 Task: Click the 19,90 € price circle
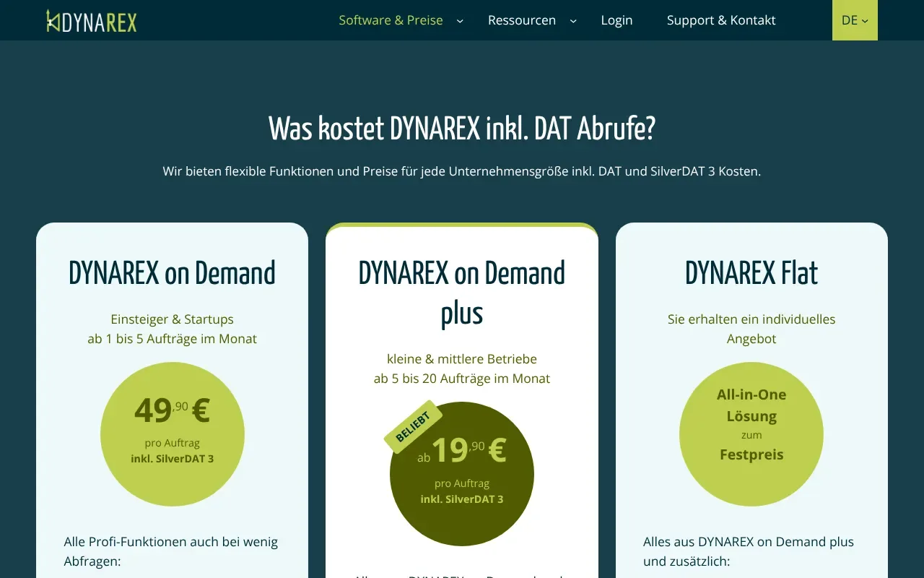pyautogui.click(x=462, y=473)
